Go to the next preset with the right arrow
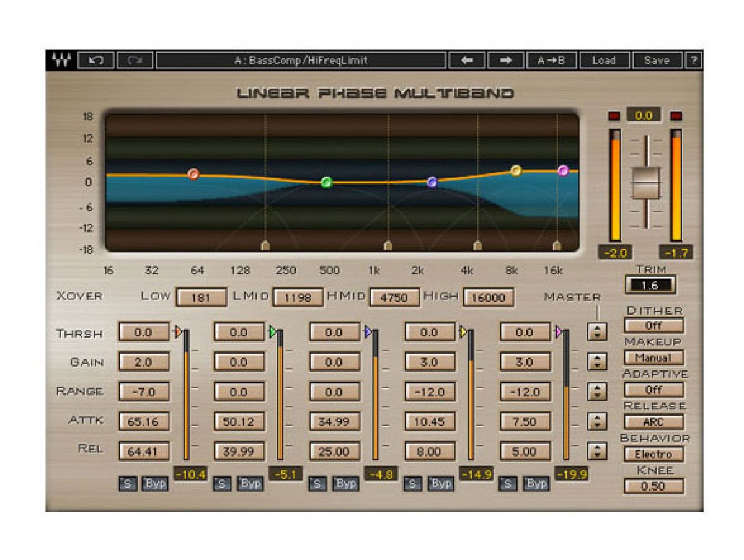 tap(506, 60)
